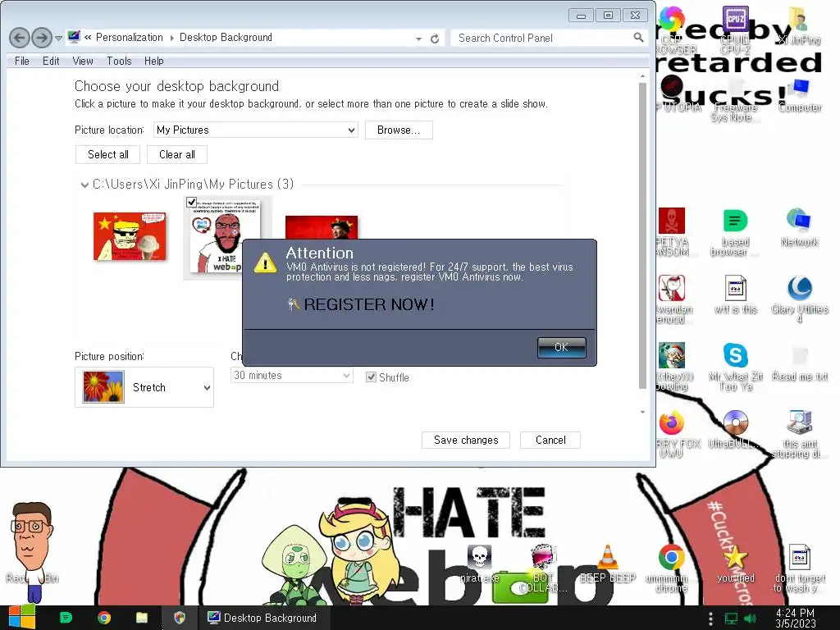Select the Xi JinPing user folder icon
This screenshot has width=840, height=630.
pyautogui.click(x=799, y=25)
